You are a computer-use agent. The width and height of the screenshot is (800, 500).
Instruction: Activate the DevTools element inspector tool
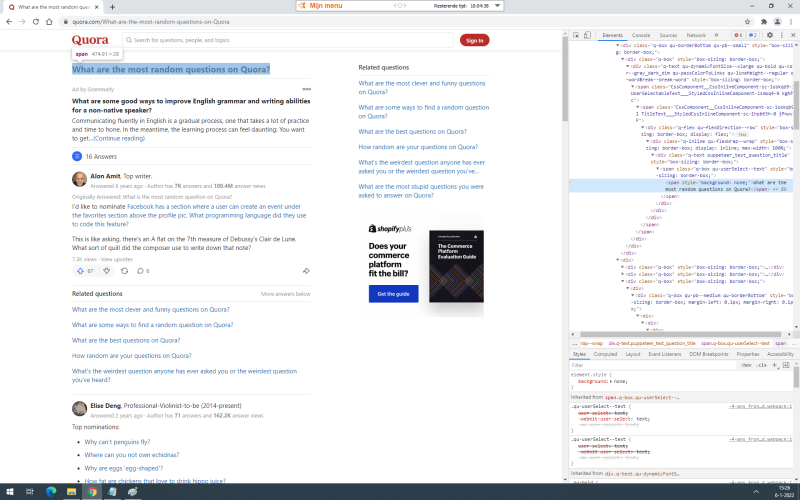tap(578, 35)
